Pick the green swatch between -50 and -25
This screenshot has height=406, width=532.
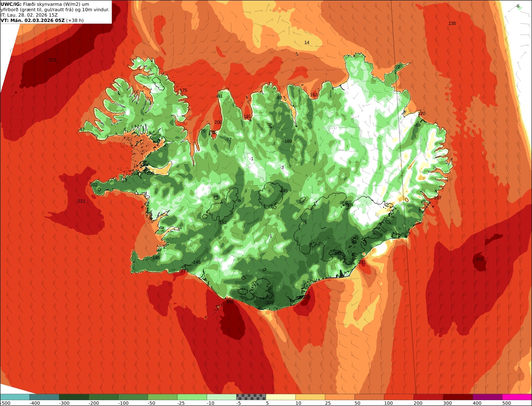click(x=162, y=397)
